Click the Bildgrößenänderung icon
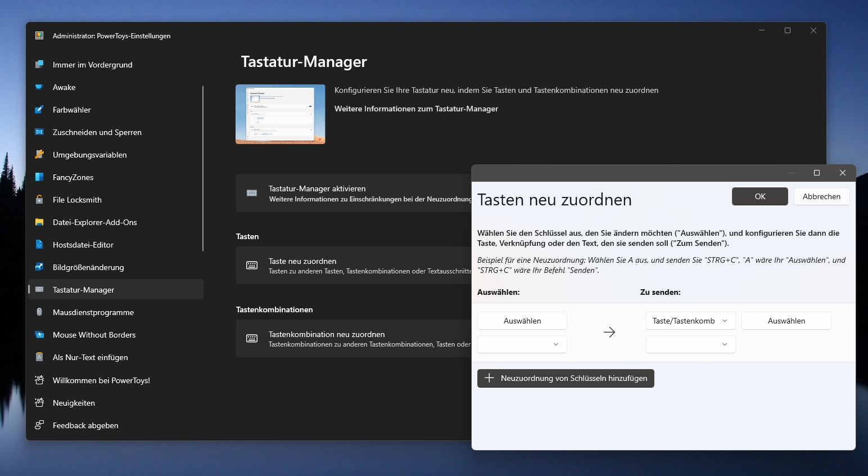The height and width of the screenshot is (476, 868). (x=39, y=267)
